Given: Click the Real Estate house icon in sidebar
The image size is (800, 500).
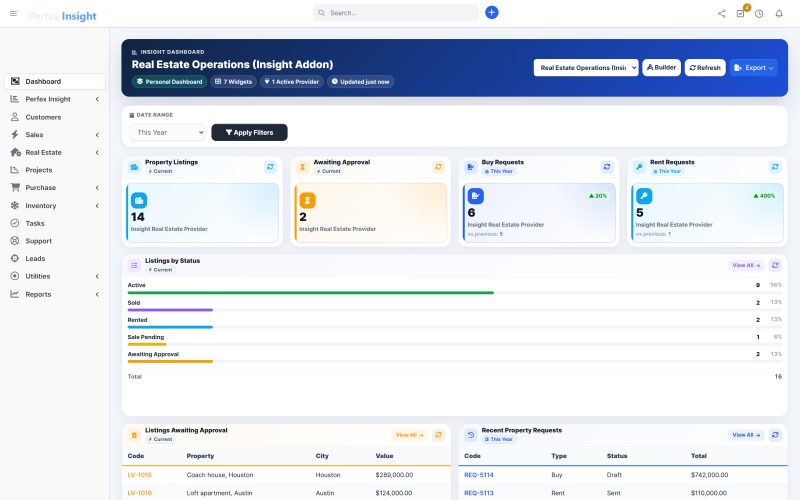Looking at the screenshot, I should [15, 152].
